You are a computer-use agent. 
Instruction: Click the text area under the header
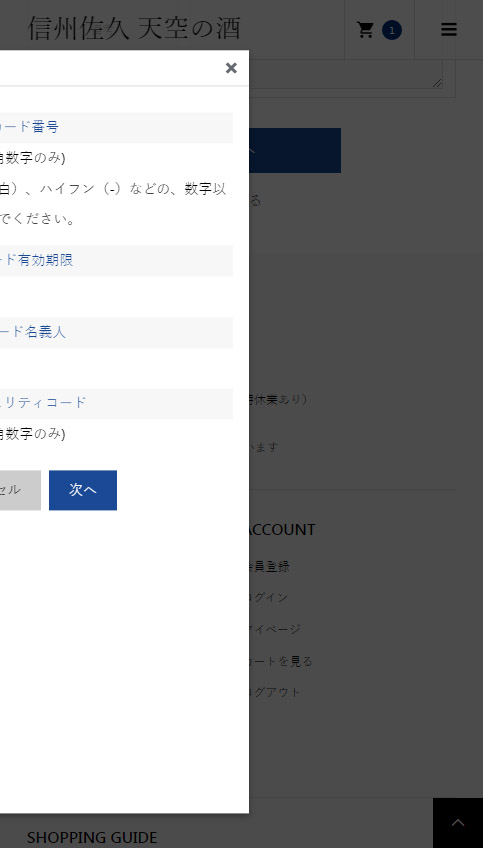pyautogui.click(x=346, y=74)
